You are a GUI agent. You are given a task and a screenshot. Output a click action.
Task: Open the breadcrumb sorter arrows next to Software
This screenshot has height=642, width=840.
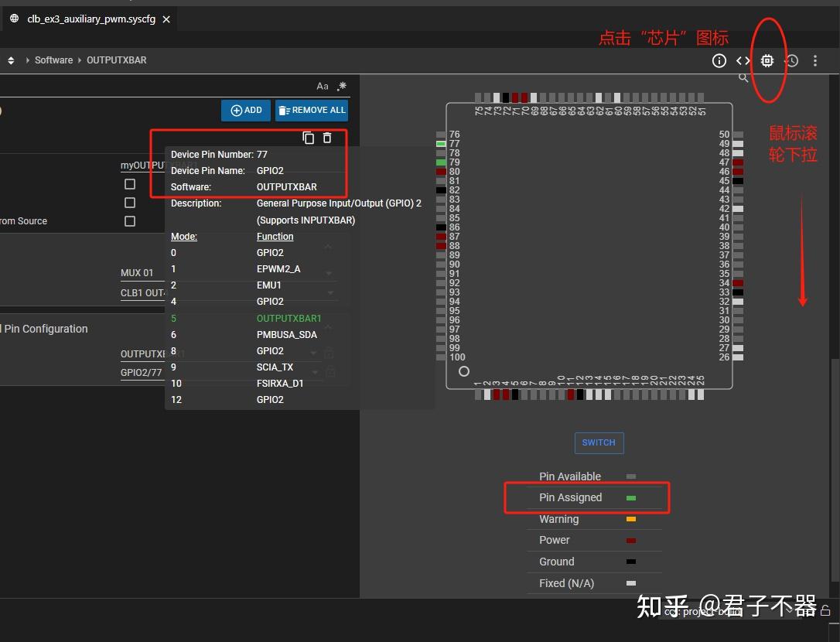point(11,60)
